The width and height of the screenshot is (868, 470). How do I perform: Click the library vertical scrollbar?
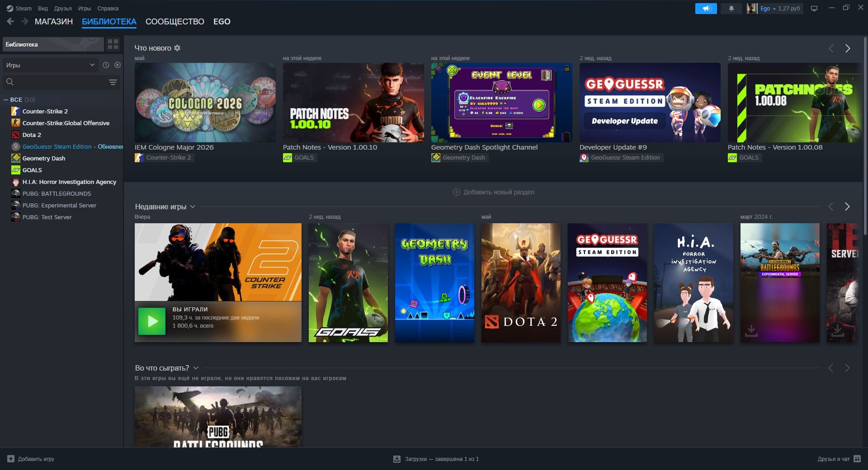[865, 136]
